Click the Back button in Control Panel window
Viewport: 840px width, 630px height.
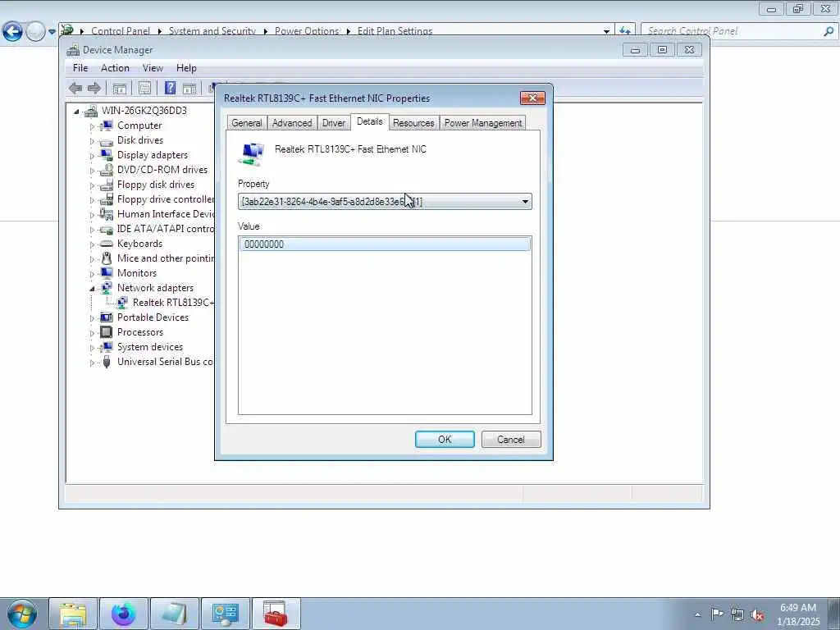tap(12, 32)
